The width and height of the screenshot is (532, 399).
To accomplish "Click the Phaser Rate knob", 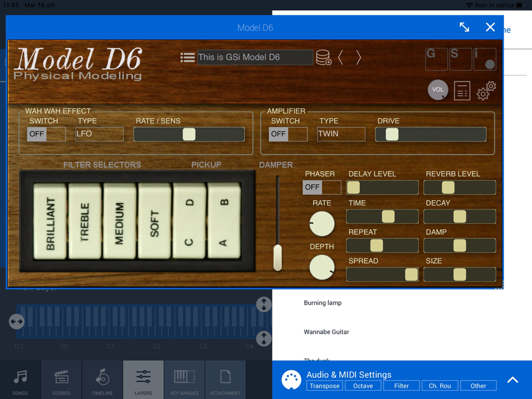I will point(322,224).
